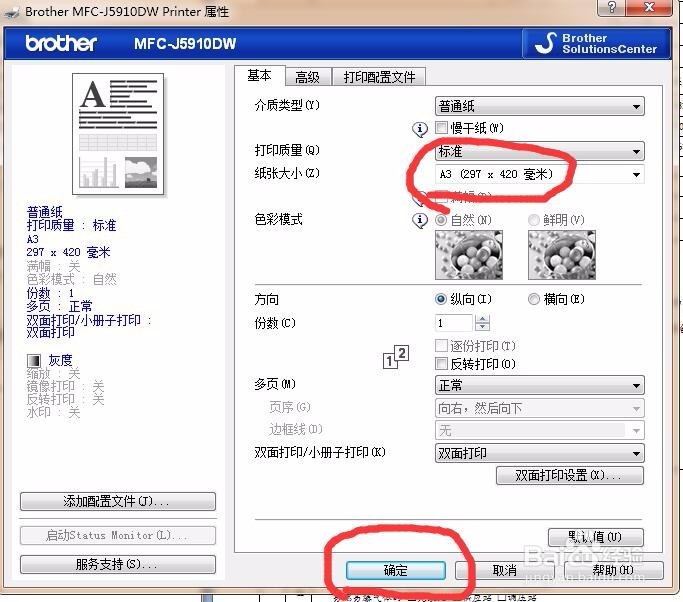Open the 打印质量 dropdown showing 标准

pos(540,152)
